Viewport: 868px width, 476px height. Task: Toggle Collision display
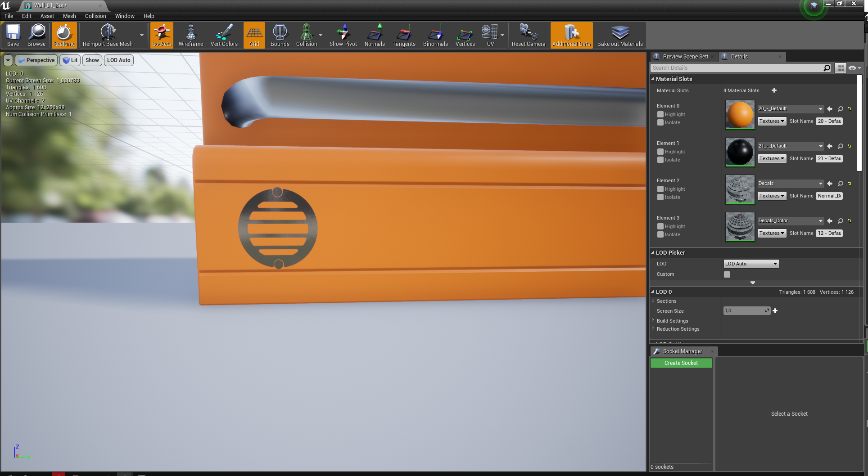tap(306, 35)
